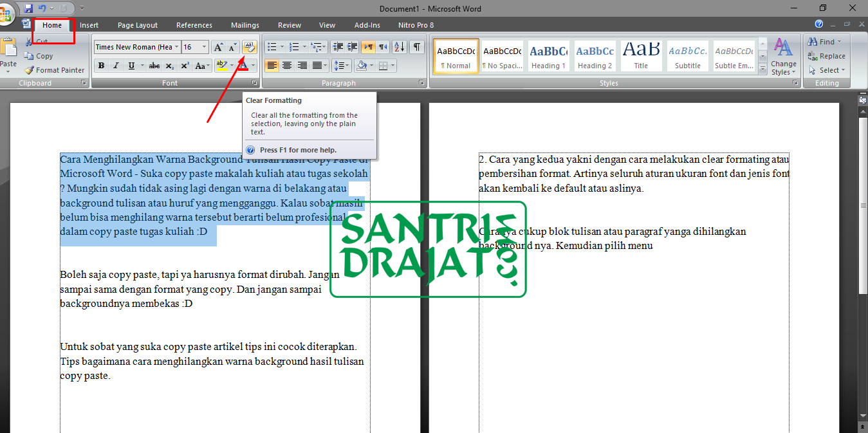Screen dimensions: 868x433
Task: Open the Find dropdown arrow
Action: 839,42
